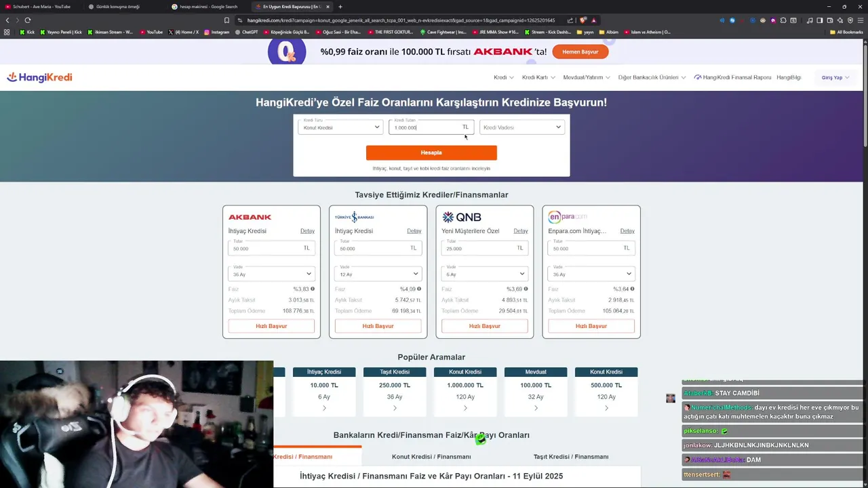
Task: Click Hızlı Başvur on Türkiye İş Bankası card
Action: [378, 326]
